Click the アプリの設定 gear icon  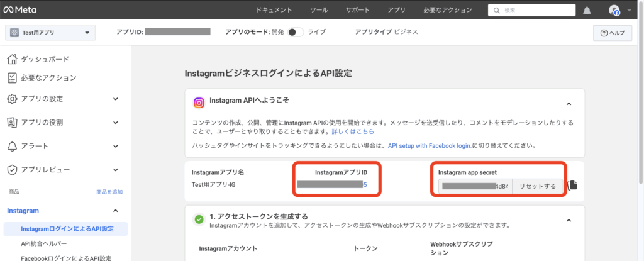pyautogui.click(x=13, y=99)
